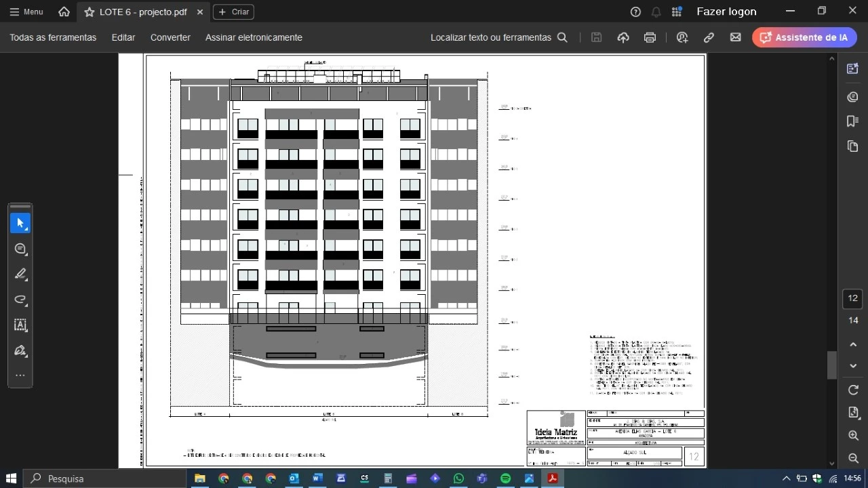Click the Assistente de IA button

(804, 38)
